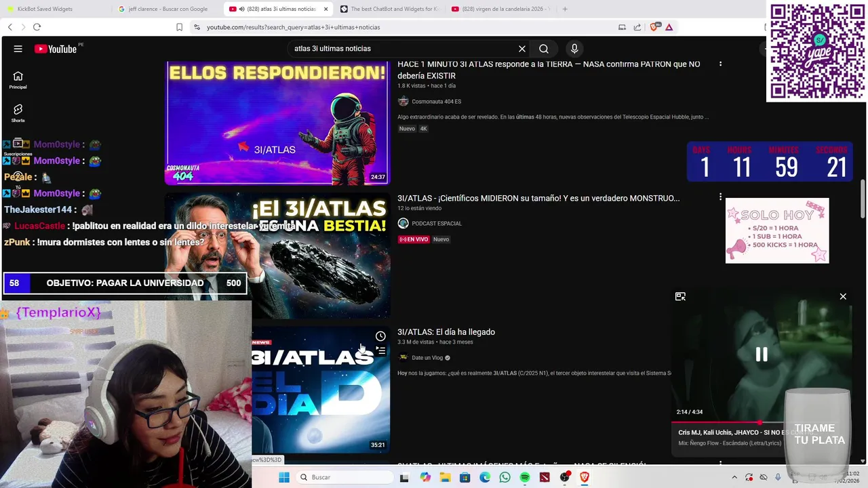Go back in browser history
This screenshot has height=488, width=868.
coord(10,27)
